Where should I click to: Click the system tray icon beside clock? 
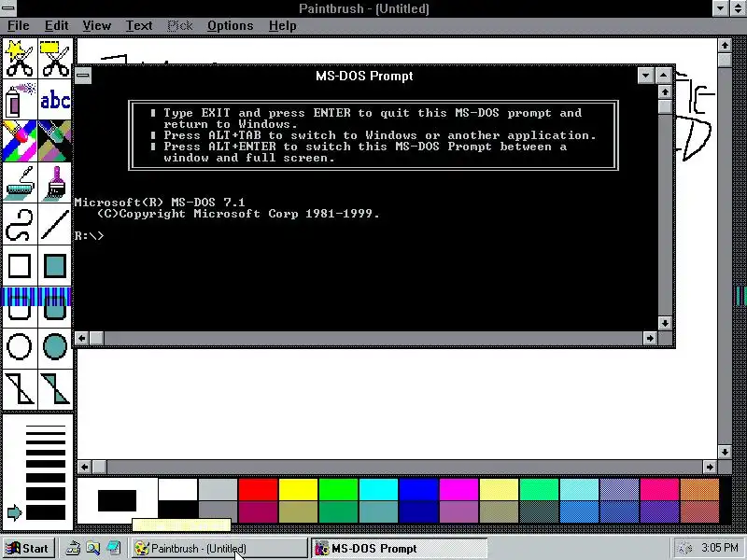pos(684,549)
